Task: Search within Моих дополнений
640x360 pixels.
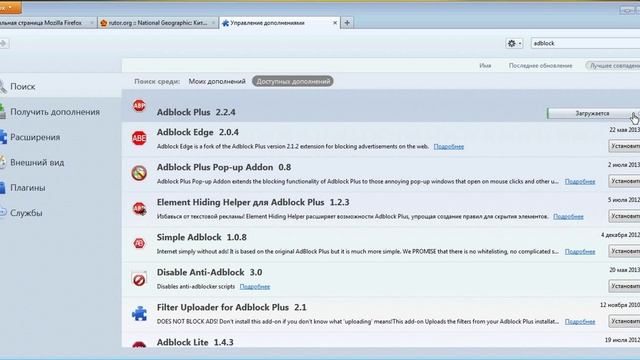Action: pos(217,81)
